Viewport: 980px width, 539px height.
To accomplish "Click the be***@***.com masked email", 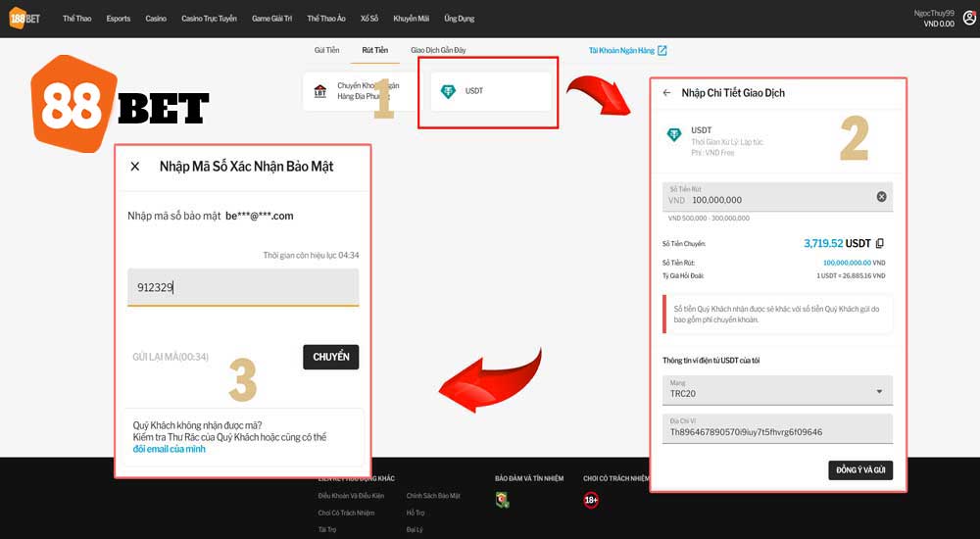I will point(260,216).
